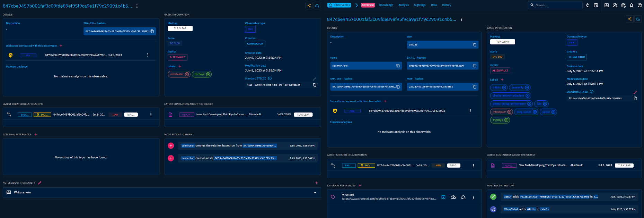Copy the scanner.exe name value
The height and width of the screenshot is (218, 644).
coord(398,66)
